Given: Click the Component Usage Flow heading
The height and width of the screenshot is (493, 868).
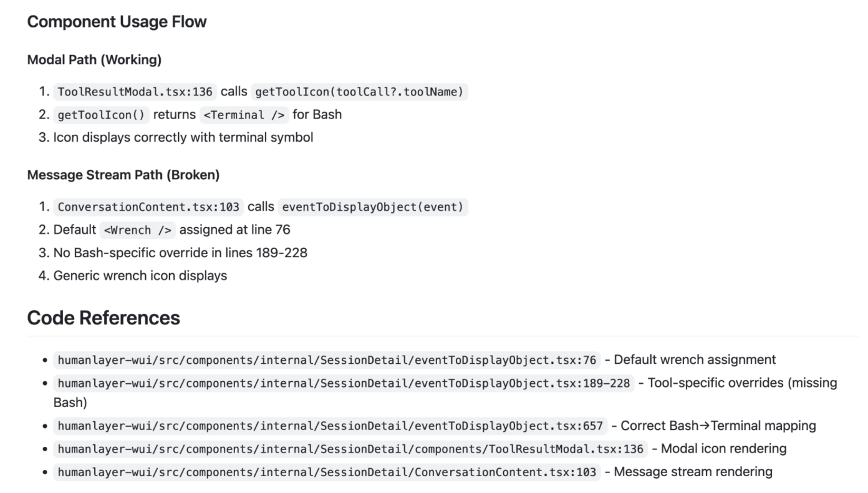Looking at the screenshot, I should click(x=117, y=22).
